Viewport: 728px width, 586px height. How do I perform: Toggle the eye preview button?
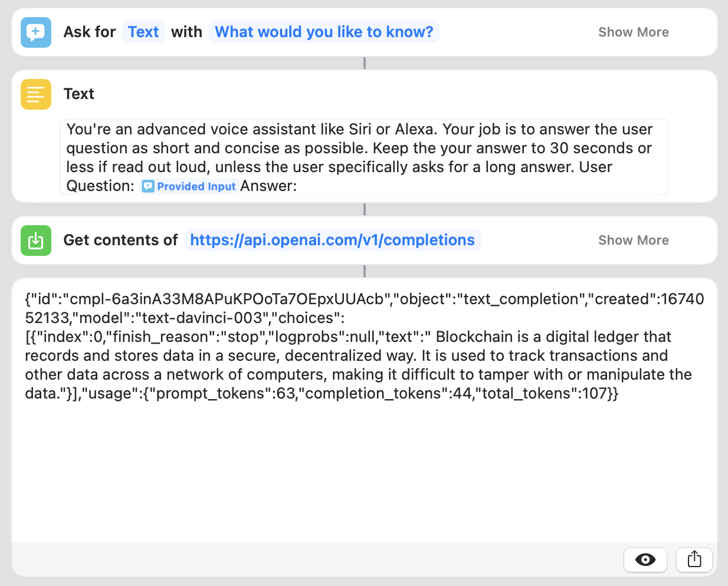[645, 559]
